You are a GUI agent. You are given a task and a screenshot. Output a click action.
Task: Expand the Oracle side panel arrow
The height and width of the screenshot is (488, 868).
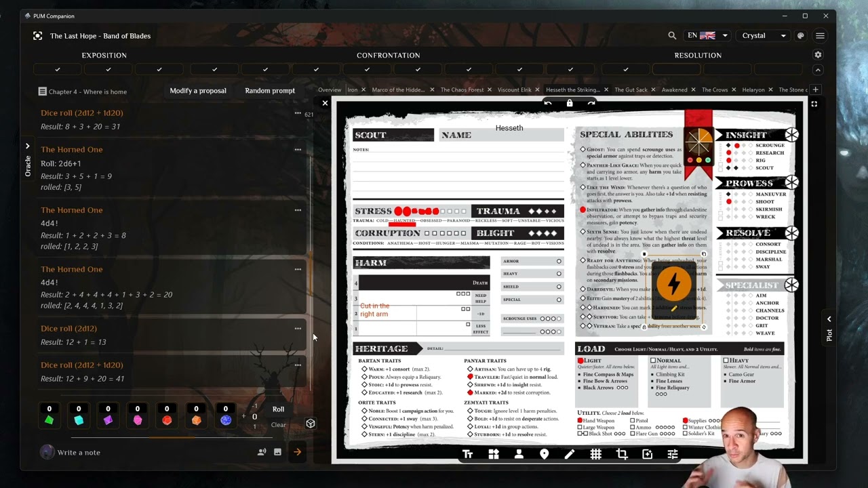(27, 146)
